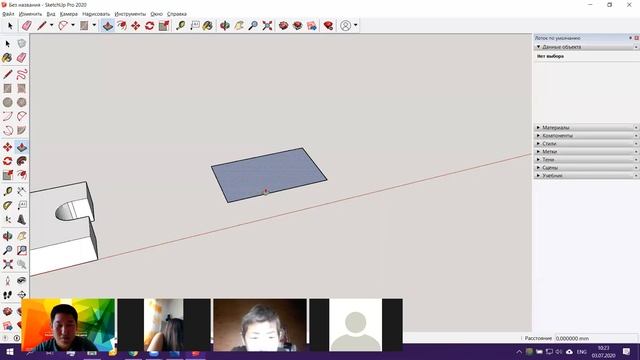Select the Eraser tool in the top toolbar

coord(27,26)
